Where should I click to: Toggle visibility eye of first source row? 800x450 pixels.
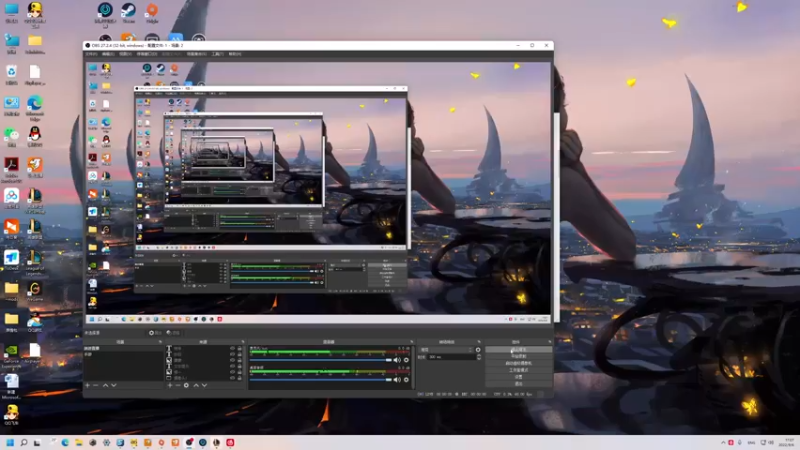[233, 348]
